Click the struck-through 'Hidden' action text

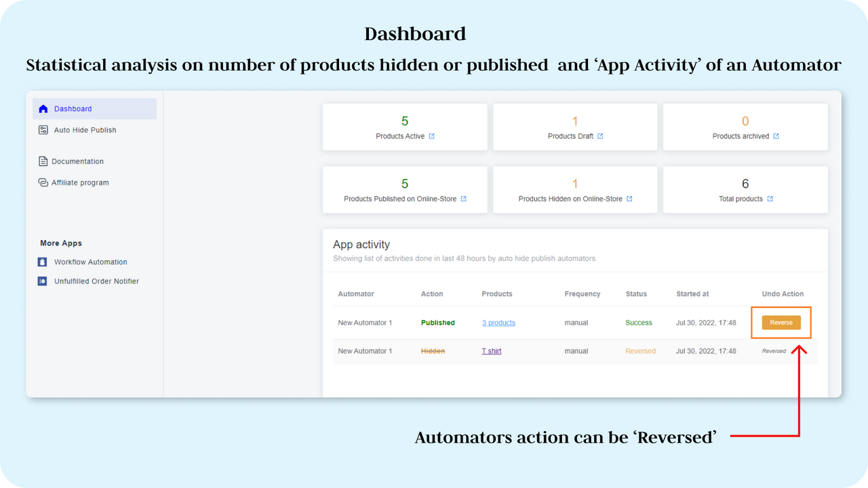pos(433,351)
